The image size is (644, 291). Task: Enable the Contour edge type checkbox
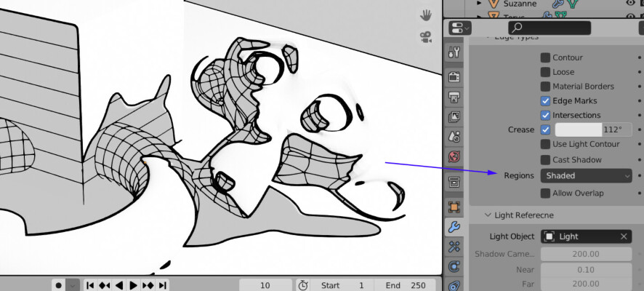point(545,57)
